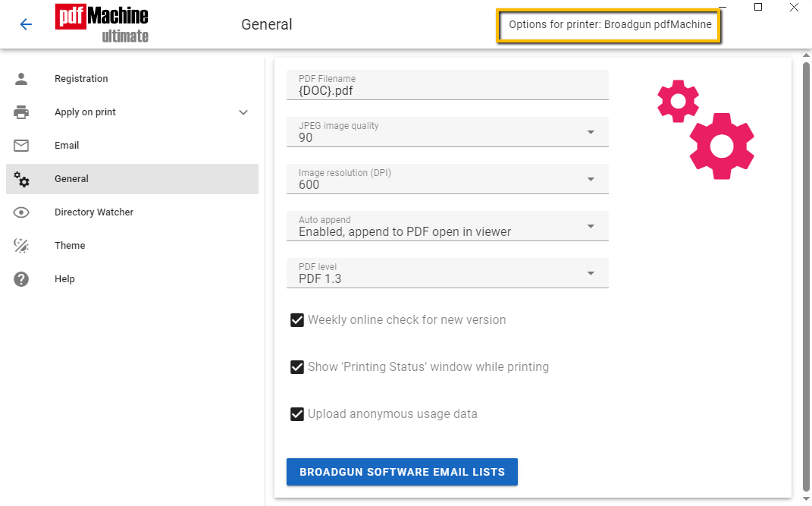Click the back arrow icon
This screenshot has height=506, width=812.
click(x=26, y=24)
